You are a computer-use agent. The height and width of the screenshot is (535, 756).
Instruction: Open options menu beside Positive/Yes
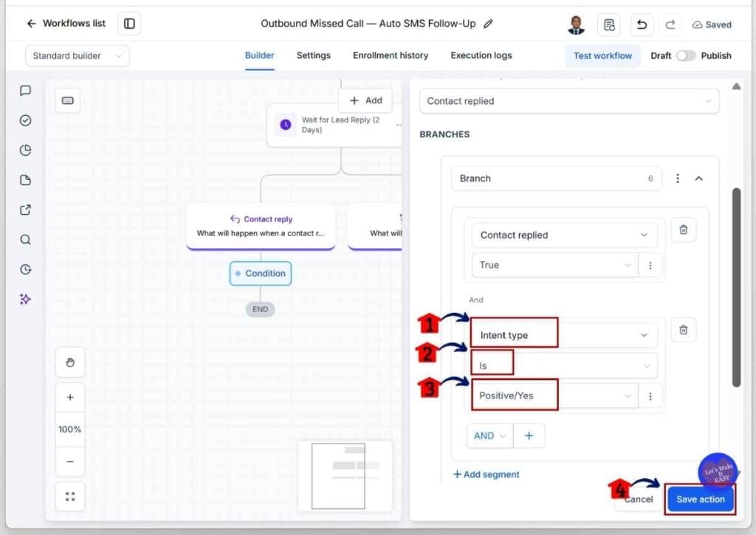click(x=650, y=396)
